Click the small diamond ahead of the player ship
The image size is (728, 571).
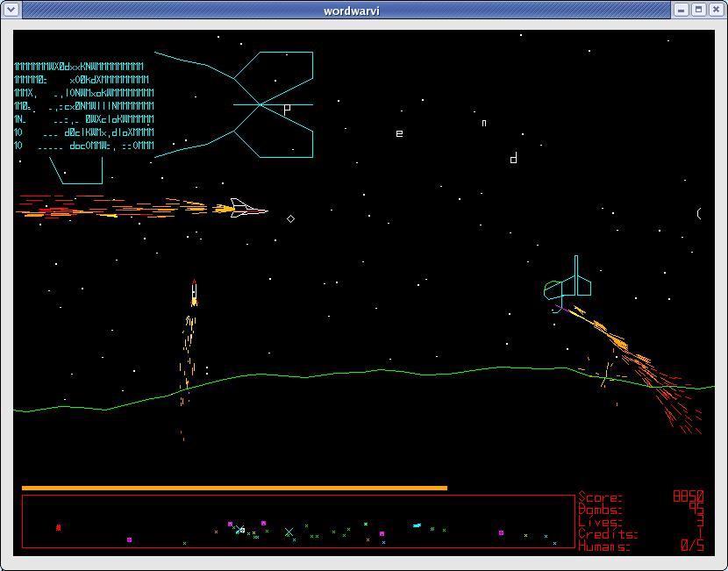[291, 218]
